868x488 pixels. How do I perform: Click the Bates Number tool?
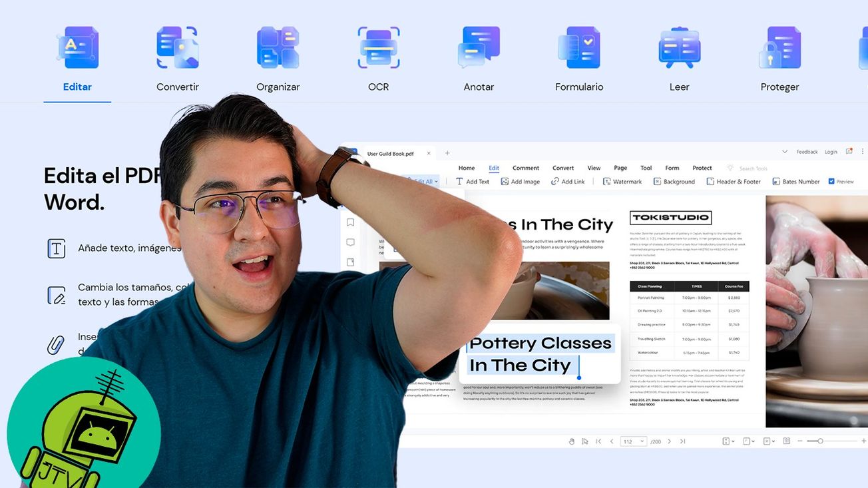(x=796, y=182)
